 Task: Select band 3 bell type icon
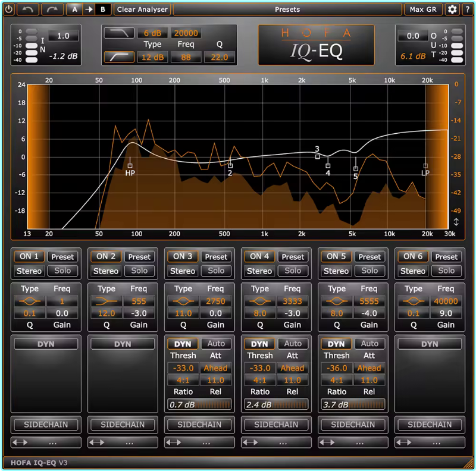click(183, 301)
